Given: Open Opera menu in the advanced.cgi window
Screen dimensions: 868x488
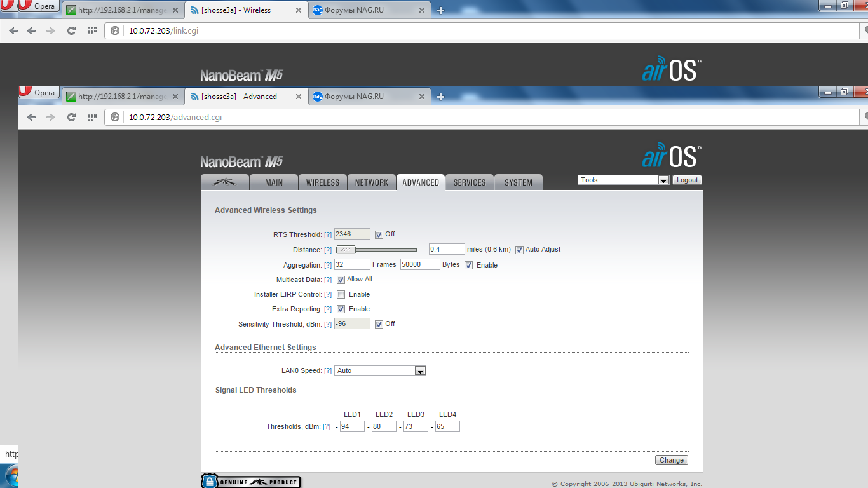Looking at the screenshot, I should tap(40, 93).
